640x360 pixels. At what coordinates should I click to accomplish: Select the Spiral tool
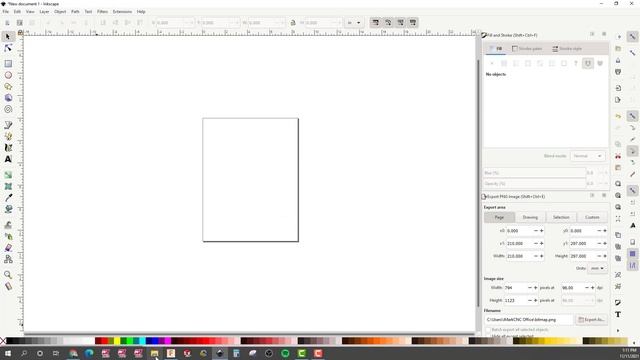tap(8, 109)
